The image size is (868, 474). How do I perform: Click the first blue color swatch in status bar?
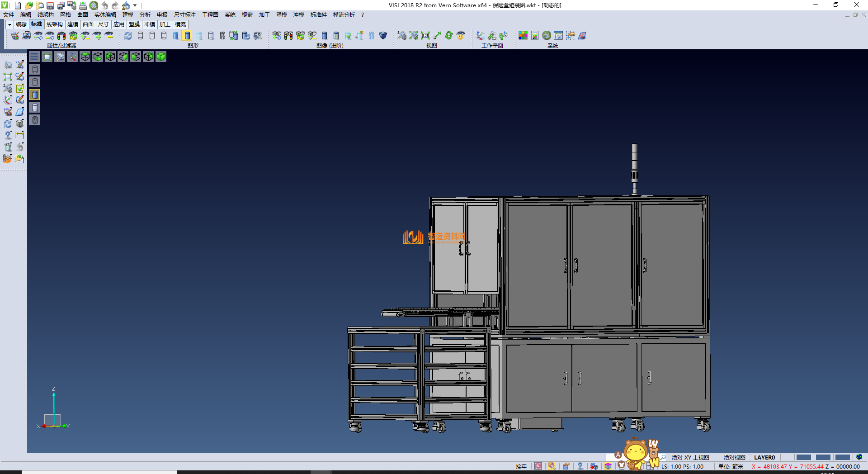pyautogui.click(x=803, y=457)
